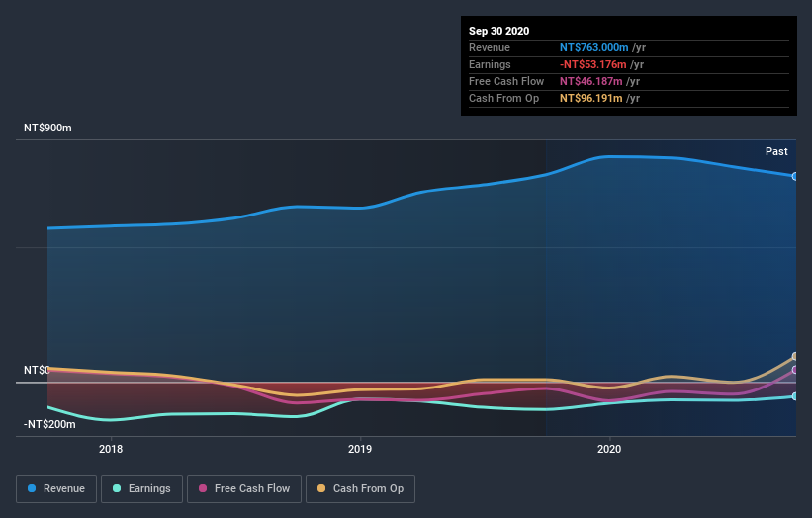The width and height of the screenshot is (812, 518).
Task: Click the Cash From Op endpoint marker
Action: click(x=794, y=356)
